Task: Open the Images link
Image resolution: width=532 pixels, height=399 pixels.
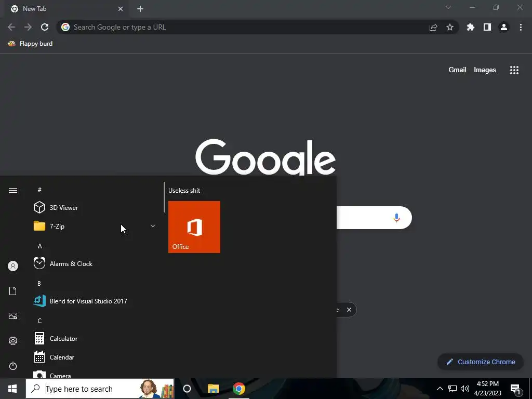Action: 485,70
